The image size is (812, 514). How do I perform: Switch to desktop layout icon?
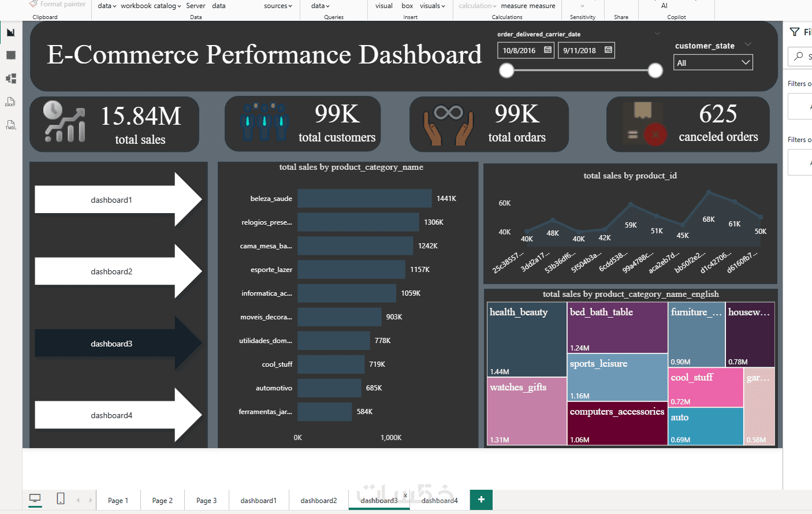[x=35, y=499]
